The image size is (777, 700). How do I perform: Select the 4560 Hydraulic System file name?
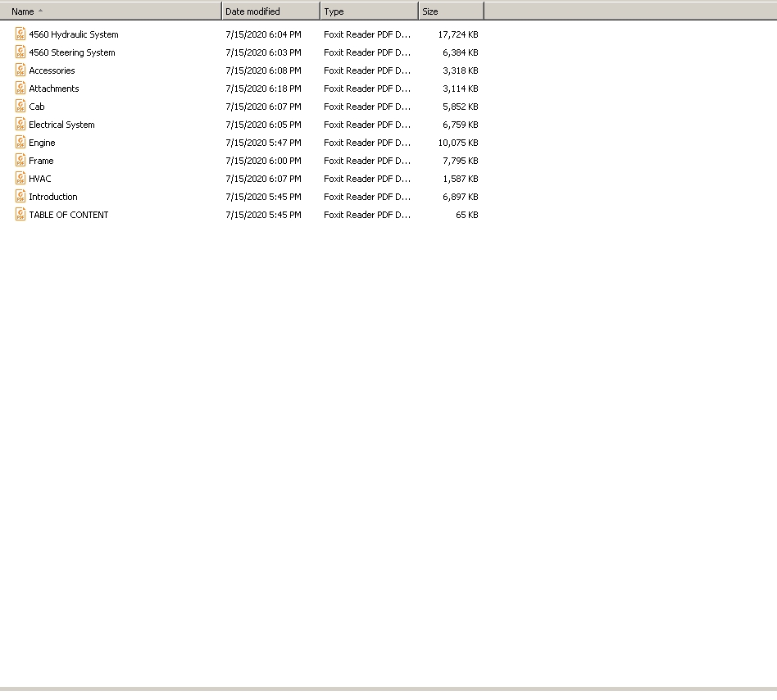(73, 34)
